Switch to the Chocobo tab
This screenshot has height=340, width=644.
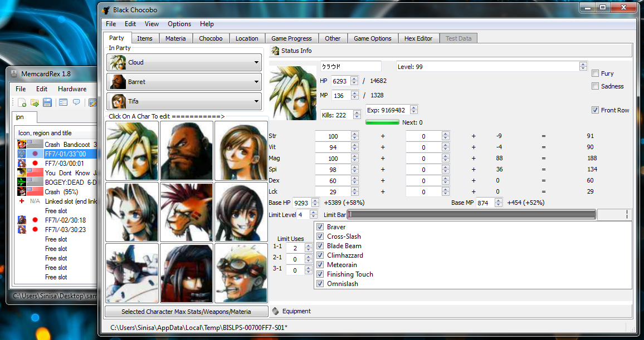pos(211,38)
